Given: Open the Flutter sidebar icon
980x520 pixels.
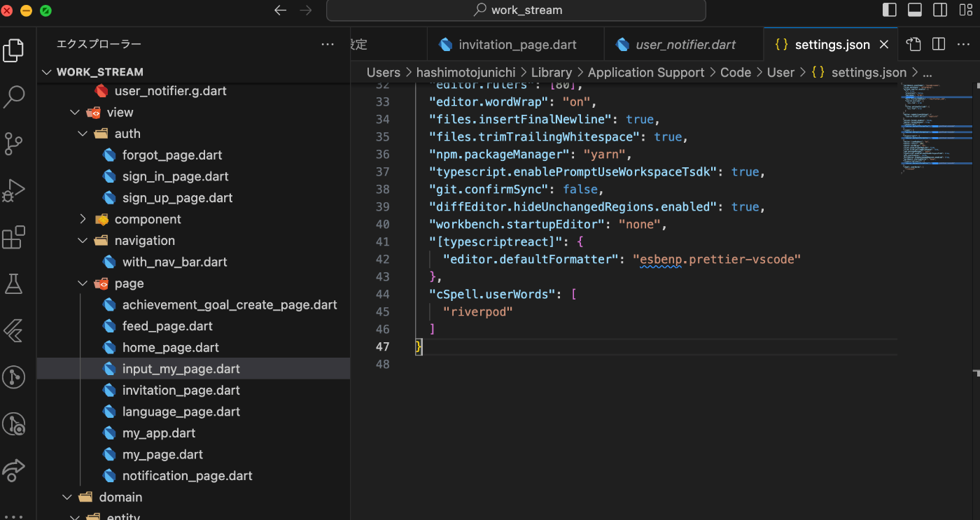Looking at the screenshot, I should (14, 330).
